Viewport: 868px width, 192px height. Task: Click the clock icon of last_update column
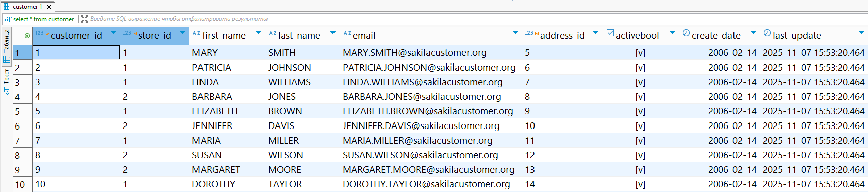pos(767,33)
